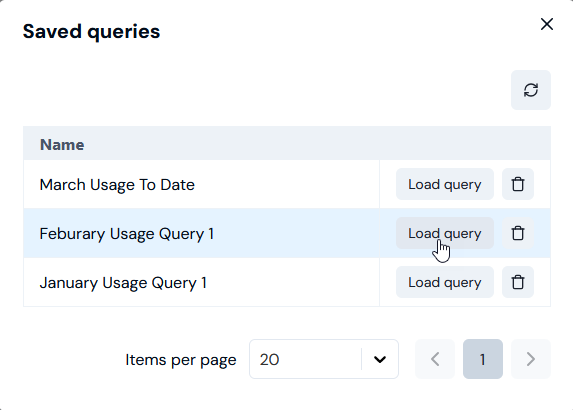Screen dimensions: 573x410
Task: Expand the items per page chevron
Action: coord(380,360)
